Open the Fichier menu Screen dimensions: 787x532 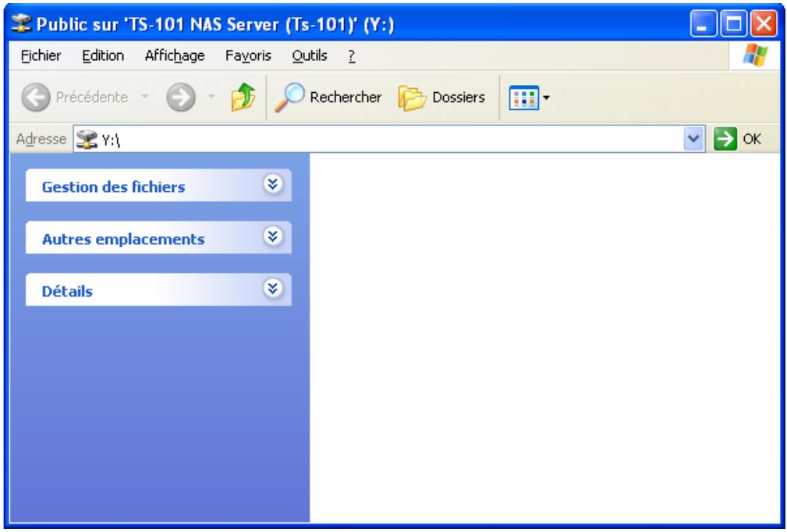[41, 55]
